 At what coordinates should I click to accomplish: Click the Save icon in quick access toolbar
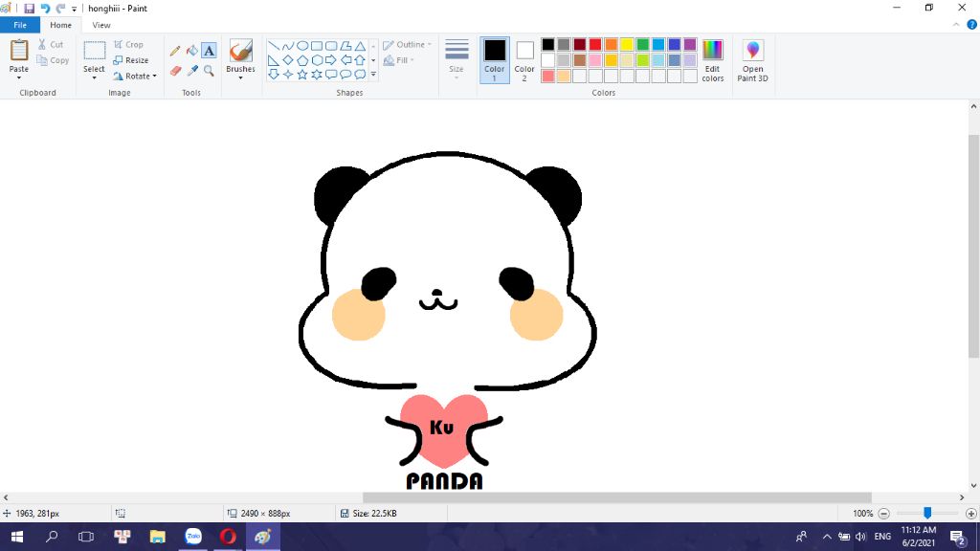29,9
